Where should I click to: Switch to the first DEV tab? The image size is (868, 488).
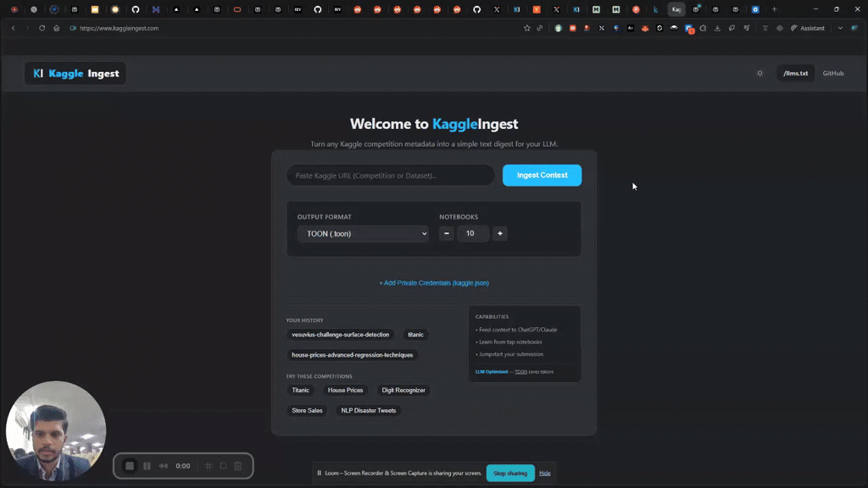click(x=298, y=9)
